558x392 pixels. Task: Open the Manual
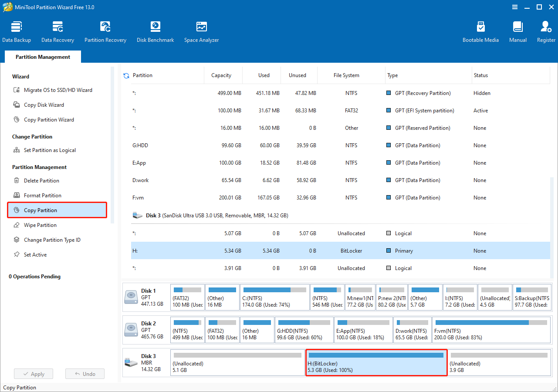point(517,30)
